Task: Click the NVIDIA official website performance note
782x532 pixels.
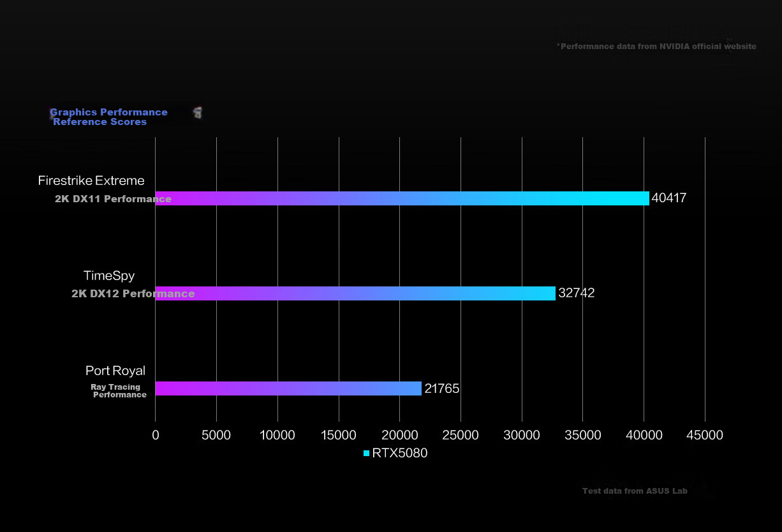Action: click(656, 46)
